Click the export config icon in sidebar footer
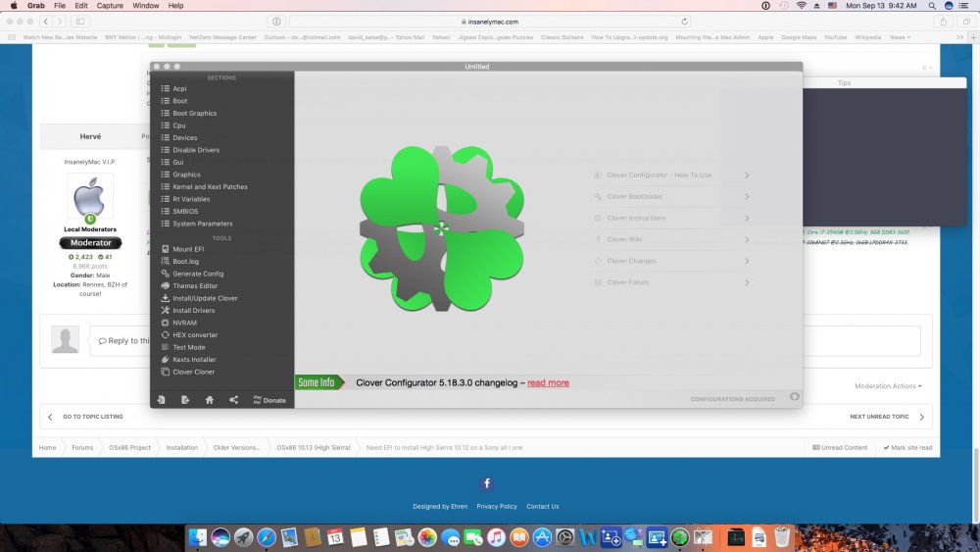 pyautogui.click(x=185, y=400)
